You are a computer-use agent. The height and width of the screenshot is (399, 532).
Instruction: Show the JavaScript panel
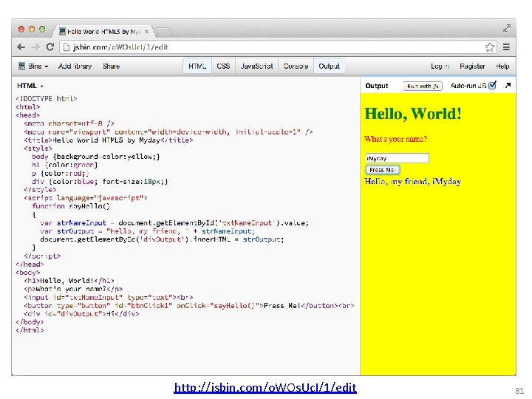[257, 66]
